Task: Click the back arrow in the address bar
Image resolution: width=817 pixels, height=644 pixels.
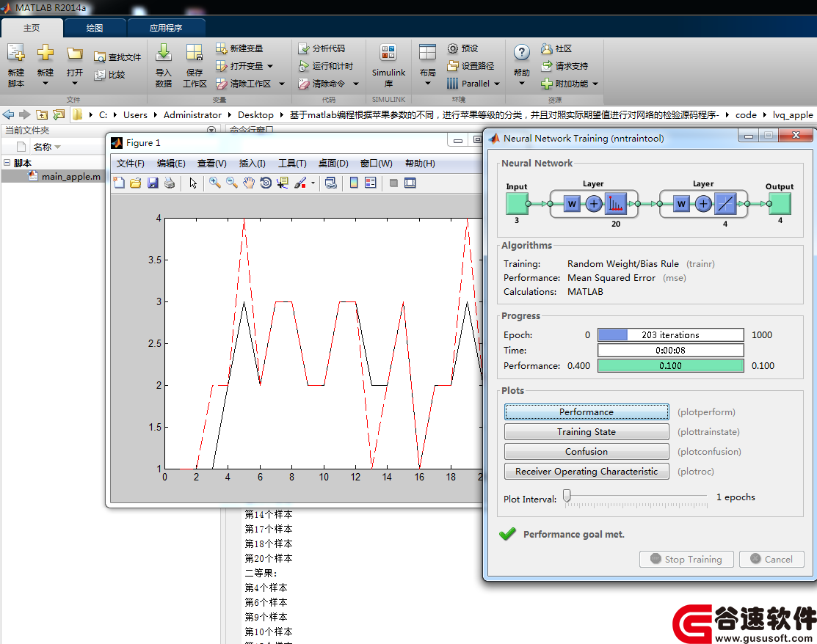Action: click(8, 114)
